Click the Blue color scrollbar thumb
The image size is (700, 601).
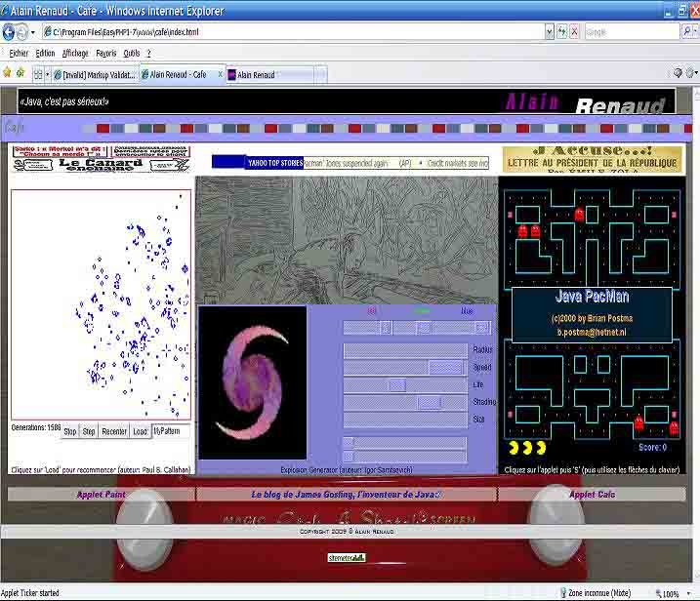click(x=481, y=328)
